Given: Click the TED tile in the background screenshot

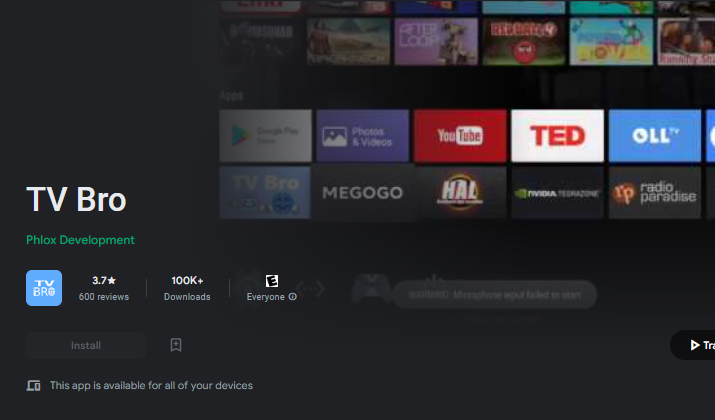Looking at the screenshot, I should pyautogui.click(x=557, y=135).
